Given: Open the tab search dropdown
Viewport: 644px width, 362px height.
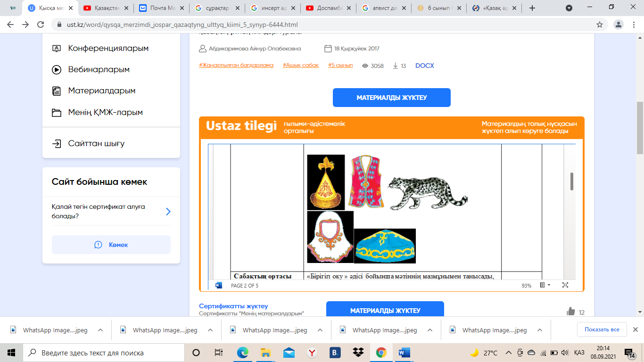Looking at the screenshot, I should [x=569, y=8].
